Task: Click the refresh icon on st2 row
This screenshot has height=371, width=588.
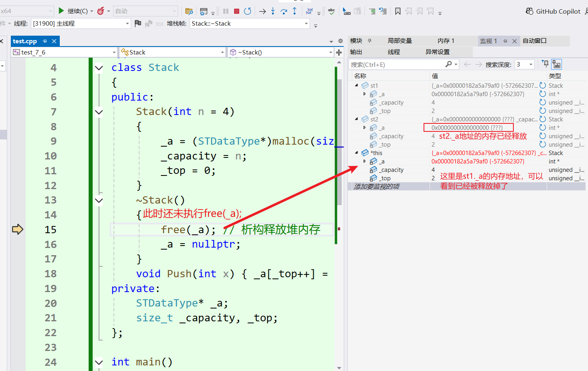Action: (x=543, y=119)
